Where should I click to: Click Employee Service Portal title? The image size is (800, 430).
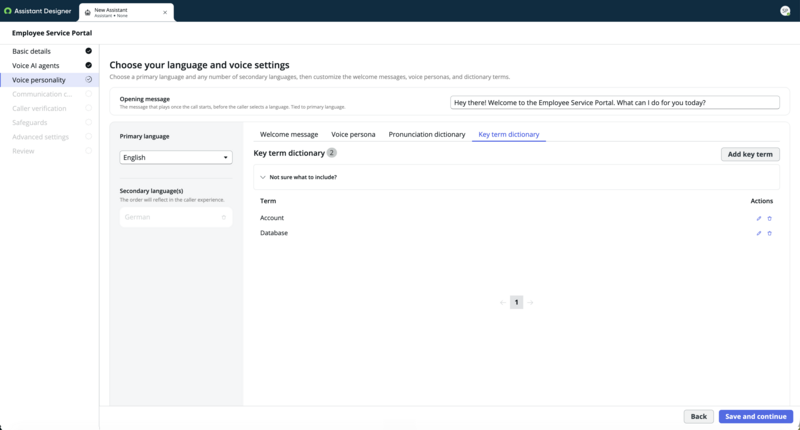[x=52, y=33]
